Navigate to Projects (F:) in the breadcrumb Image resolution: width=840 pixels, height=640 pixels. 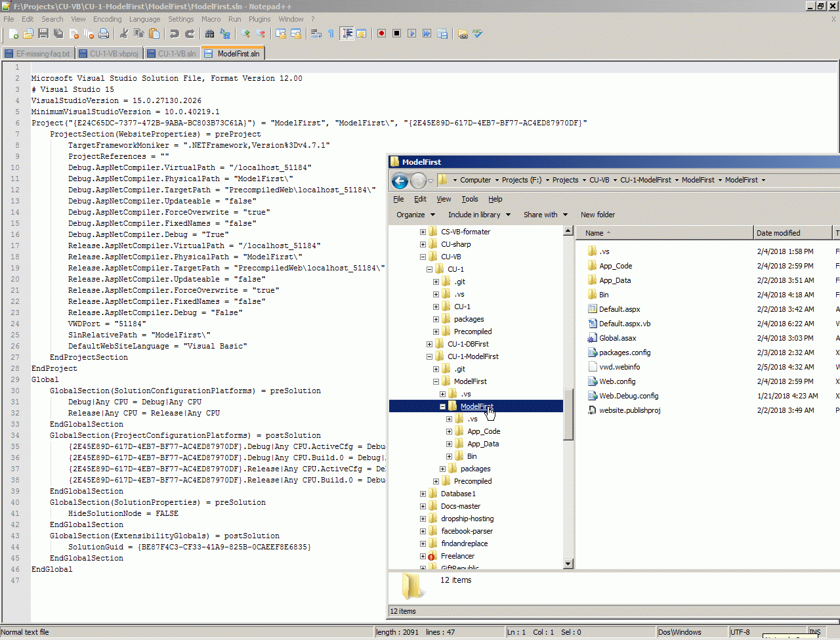click(x=521, y=180)
